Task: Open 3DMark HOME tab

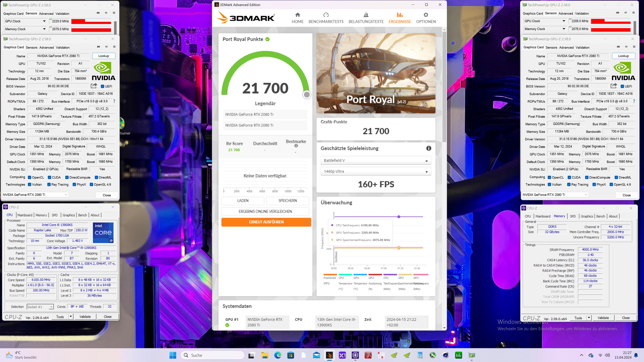Action: (x=297, y=18)
